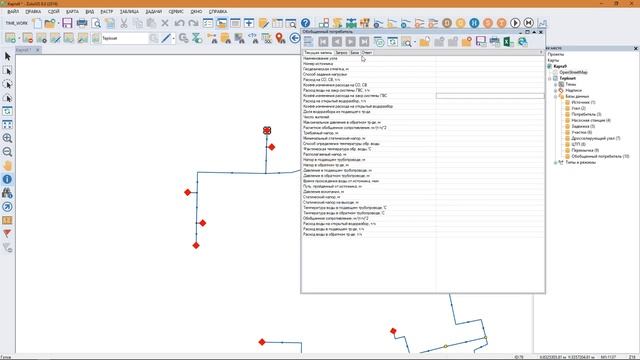This screenshot has width=640, height=360.
Task: Go to first record in consumer window
Action: click(323, 42)
